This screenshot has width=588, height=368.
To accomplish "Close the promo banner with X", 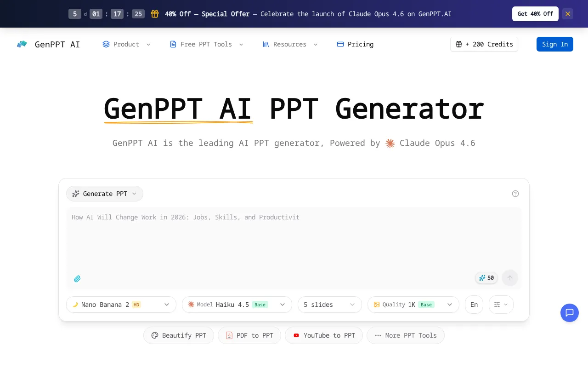I will click(x=568, y=14).
